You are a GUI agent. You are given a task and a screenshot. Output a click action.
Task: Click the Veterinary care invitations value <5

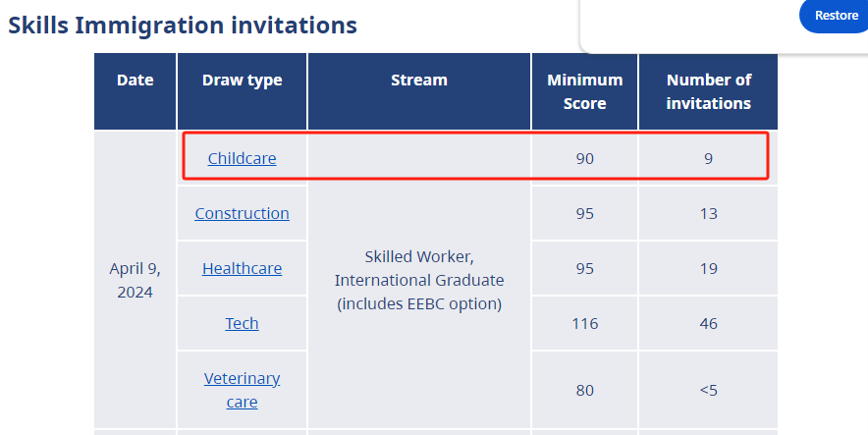708,390
